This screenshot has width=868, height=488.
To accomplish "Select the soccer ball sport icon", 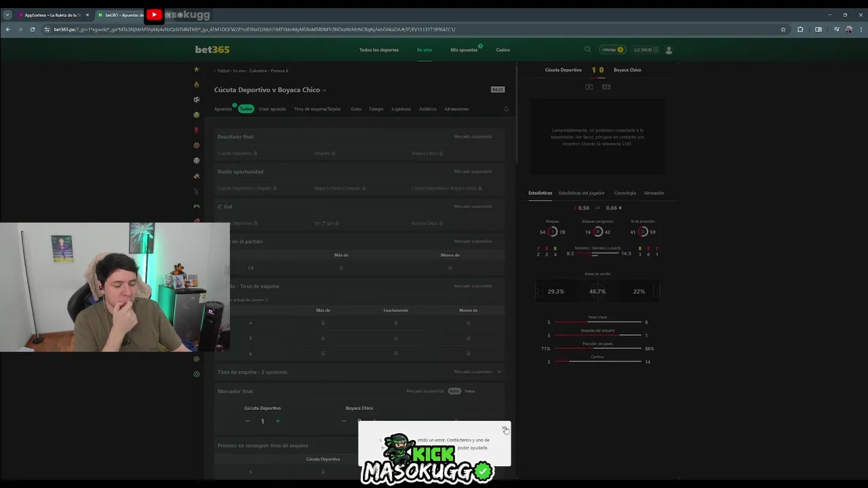I will 197,100.
